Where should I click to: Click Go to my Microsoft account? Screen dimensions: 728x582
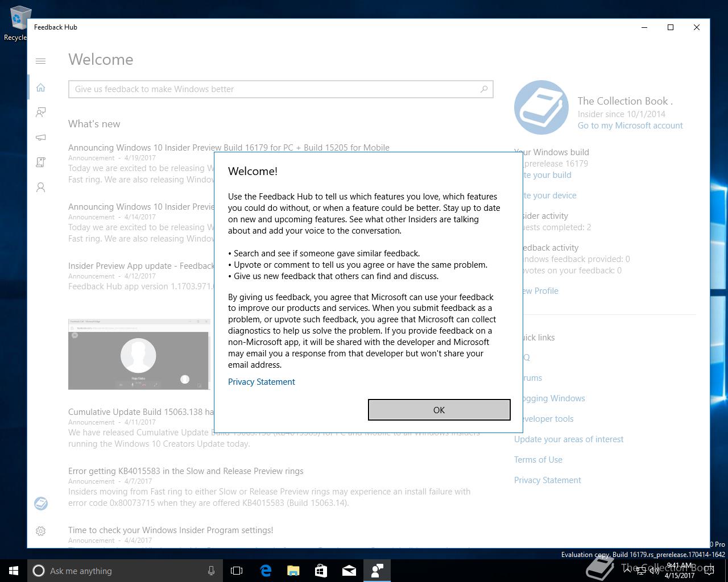(x=630, y=126)
